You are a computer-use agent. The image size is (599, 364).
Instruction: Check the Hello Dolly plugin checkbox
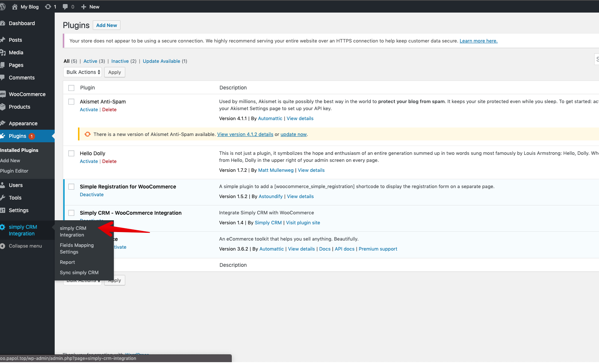pyautogui.click(x=71, y=153)
